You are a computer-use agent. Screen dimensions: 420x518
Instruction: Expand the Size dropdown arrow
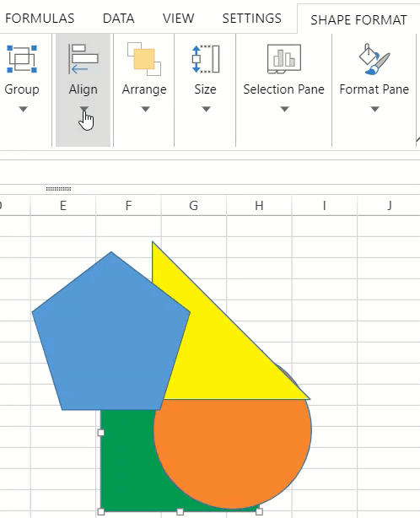206,109
